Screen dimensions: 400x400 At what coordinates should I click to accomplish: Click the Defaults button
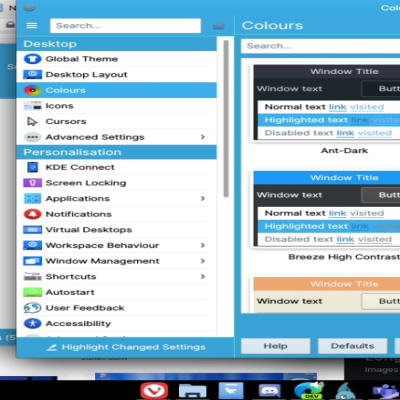click(352, 346)
